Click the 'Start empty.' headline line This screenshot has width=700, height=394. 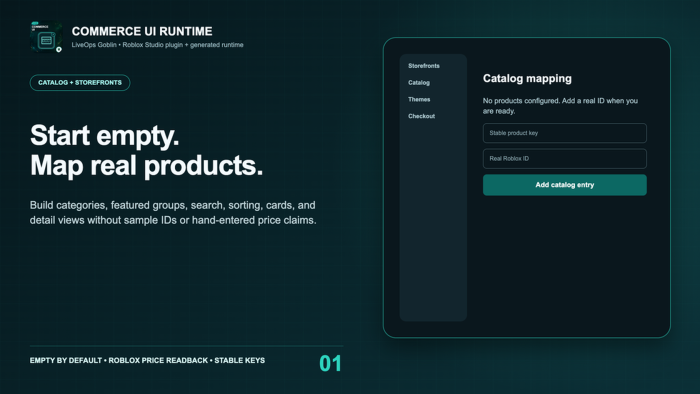pyautogui.click(x=104, y=135)
